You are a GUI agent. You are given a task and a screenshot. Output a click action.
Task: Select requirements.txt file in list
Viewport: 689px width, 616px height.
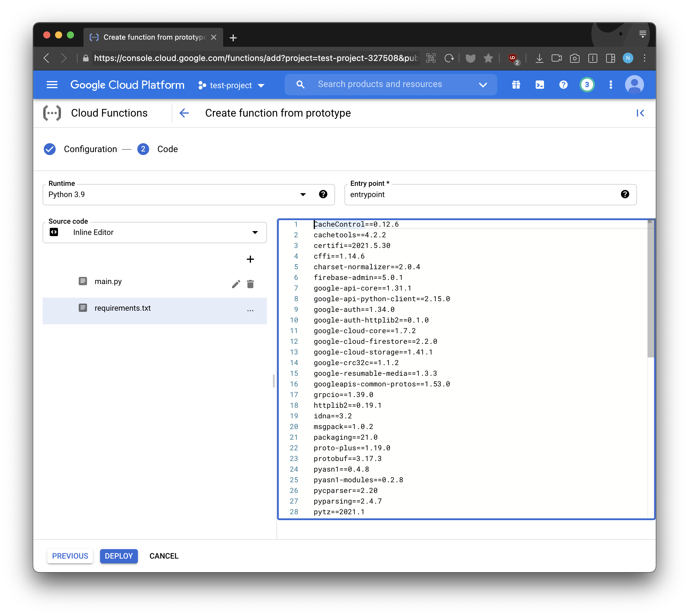(123, 308)
